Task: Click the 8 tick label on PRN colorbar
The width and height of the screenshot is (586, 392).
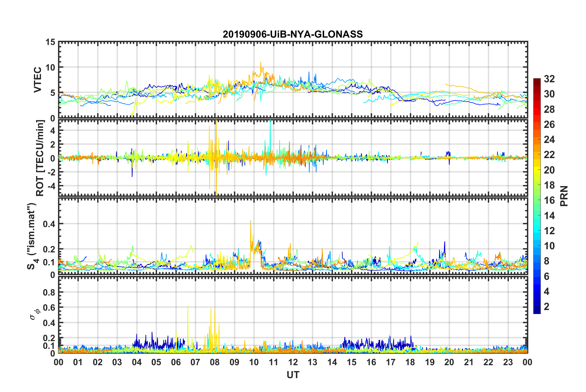Action: 546,261
